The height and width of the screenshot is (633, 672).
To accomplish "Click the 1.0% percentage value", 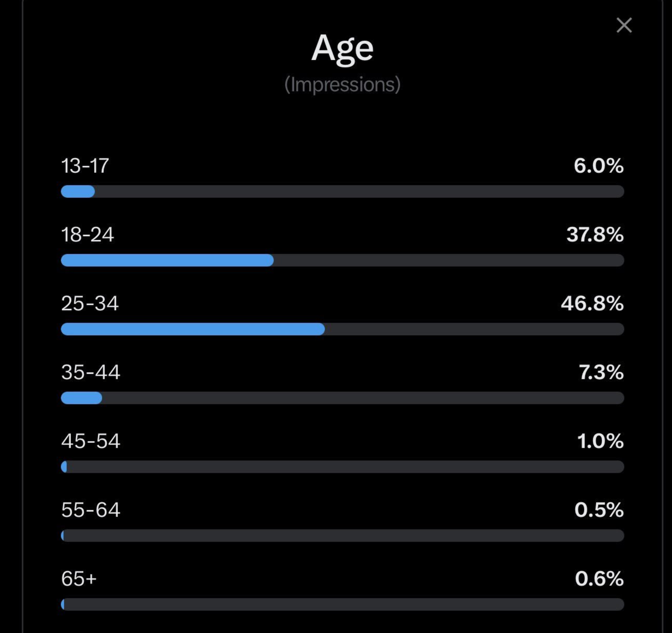I will coord(600,441).
